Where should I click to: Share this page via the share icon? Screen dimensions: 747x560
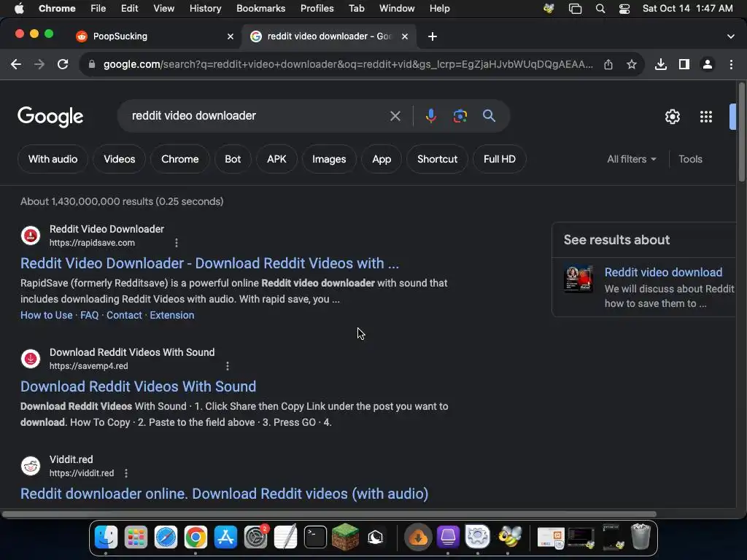click(608, 64)
